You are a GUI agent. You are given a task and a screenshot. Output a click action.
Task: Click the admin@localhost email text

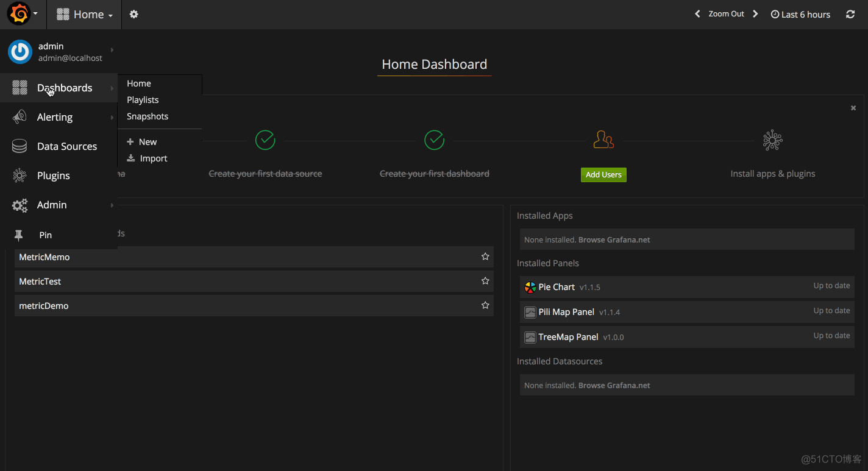click(70, 58)
